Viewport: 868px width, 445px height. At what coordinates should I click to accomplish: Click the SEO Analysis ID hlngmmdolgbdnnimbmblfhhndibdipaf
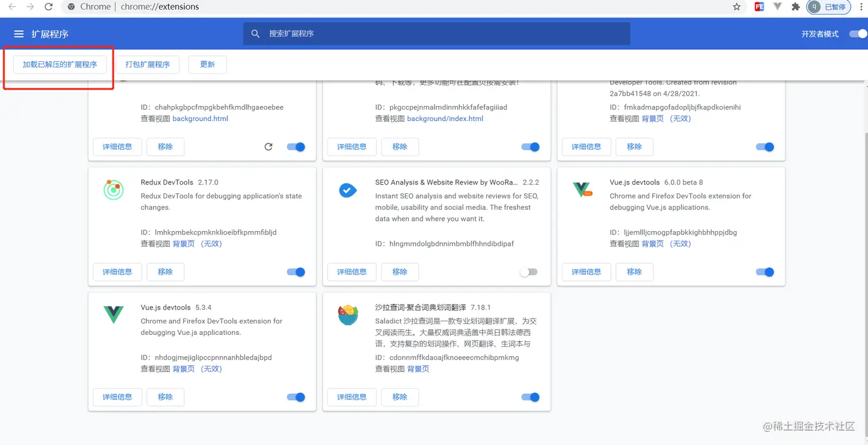[x=444, y=244]
